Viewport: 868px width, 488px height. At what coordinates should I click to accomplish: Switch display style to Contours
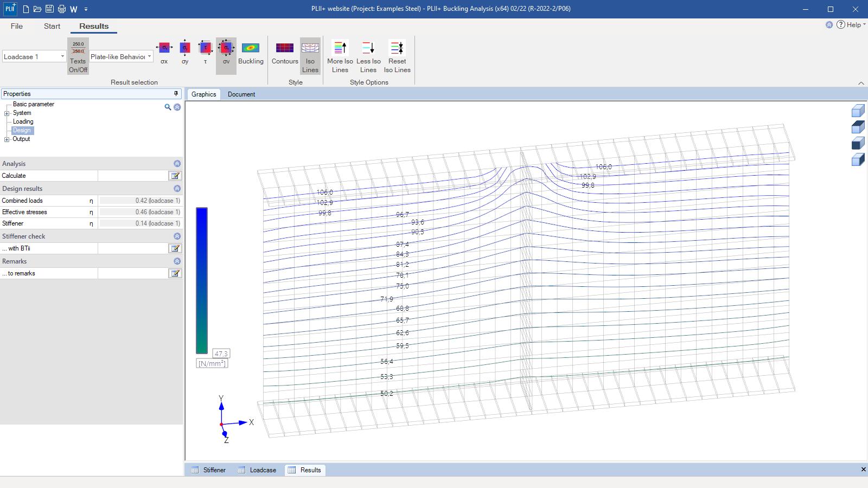(x=285, y=53)
